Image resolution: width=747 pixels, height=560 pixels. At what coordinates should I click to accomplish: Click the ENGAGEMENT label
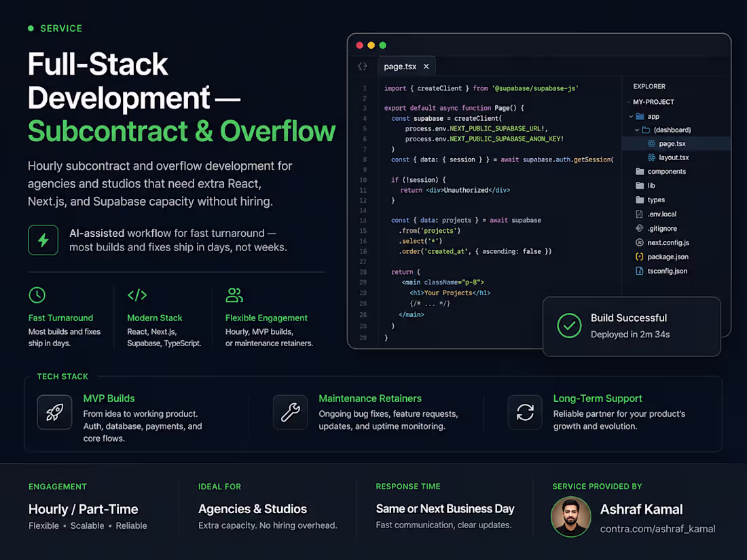58,487
